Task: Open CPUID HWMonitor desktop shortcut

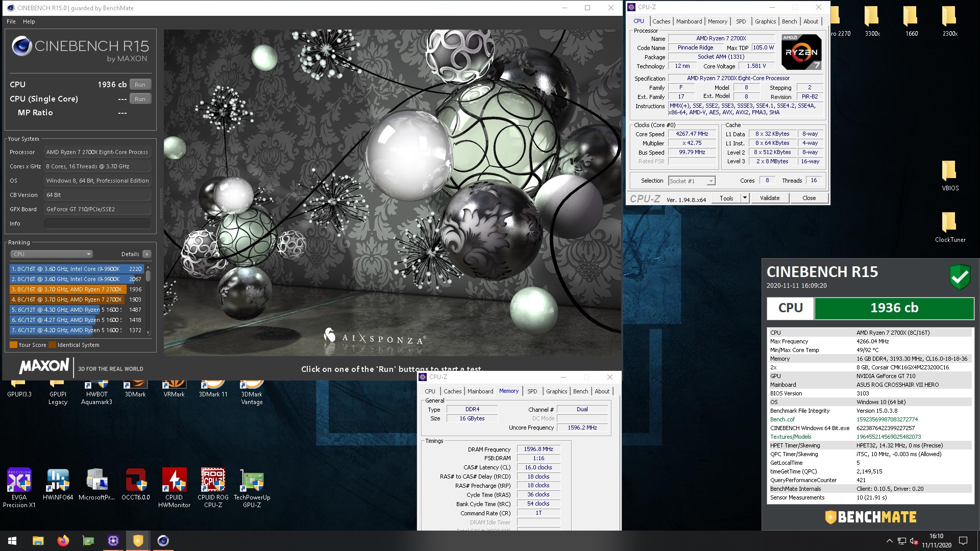Action: tap(174, 488)
